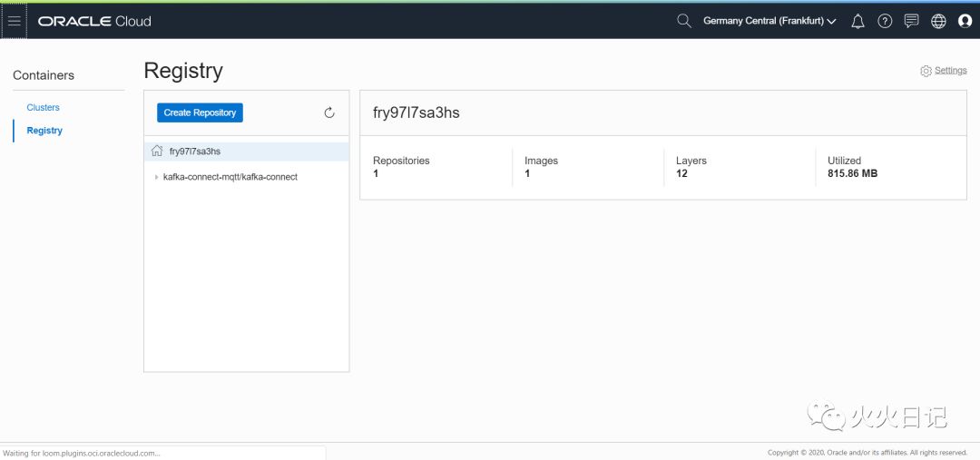This screenshot has height=460, width=980.
Task: Select the fry97l7sa3hs root namespace row
Action: click(246, 152)
